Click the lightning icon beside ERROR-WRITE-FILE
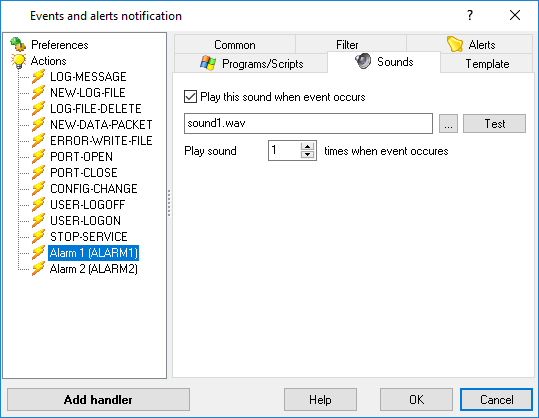 pos(38,141)
